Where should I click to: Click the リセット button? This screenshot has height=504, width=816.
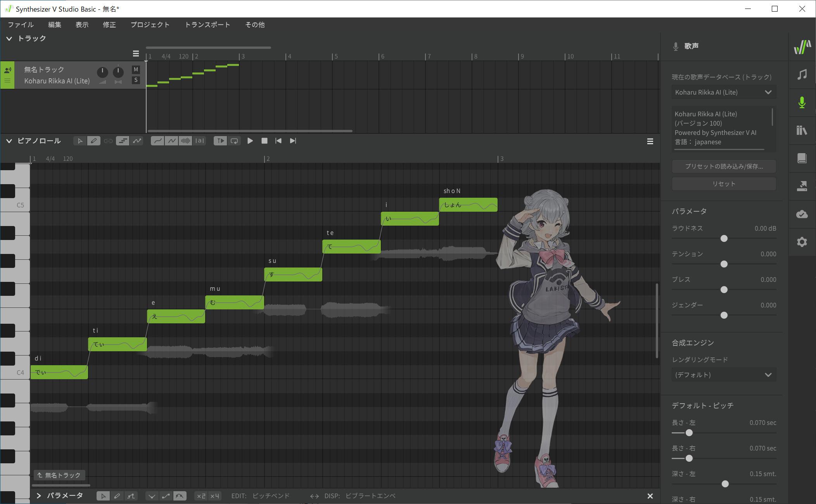(724, 184)
